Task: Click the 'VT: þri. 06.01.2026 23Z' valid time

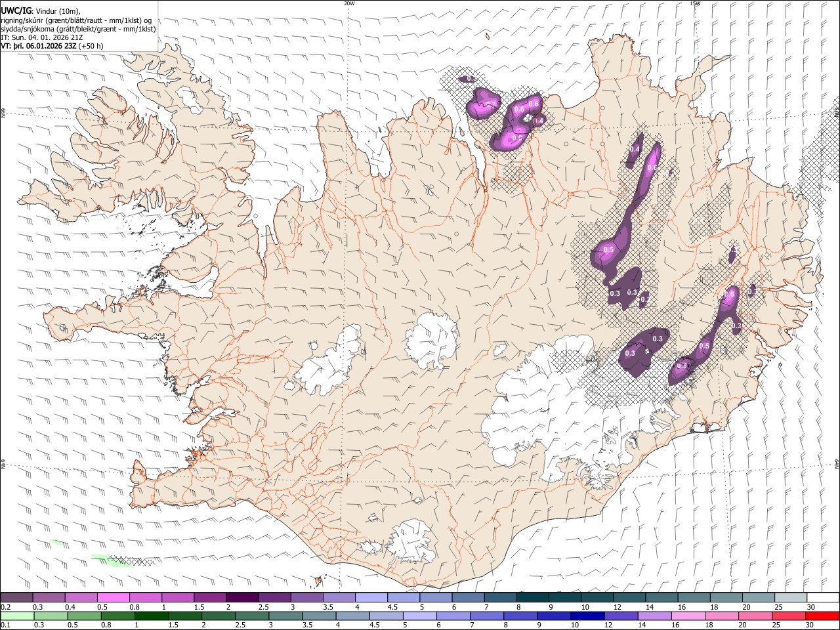Action: pos(39,46)
